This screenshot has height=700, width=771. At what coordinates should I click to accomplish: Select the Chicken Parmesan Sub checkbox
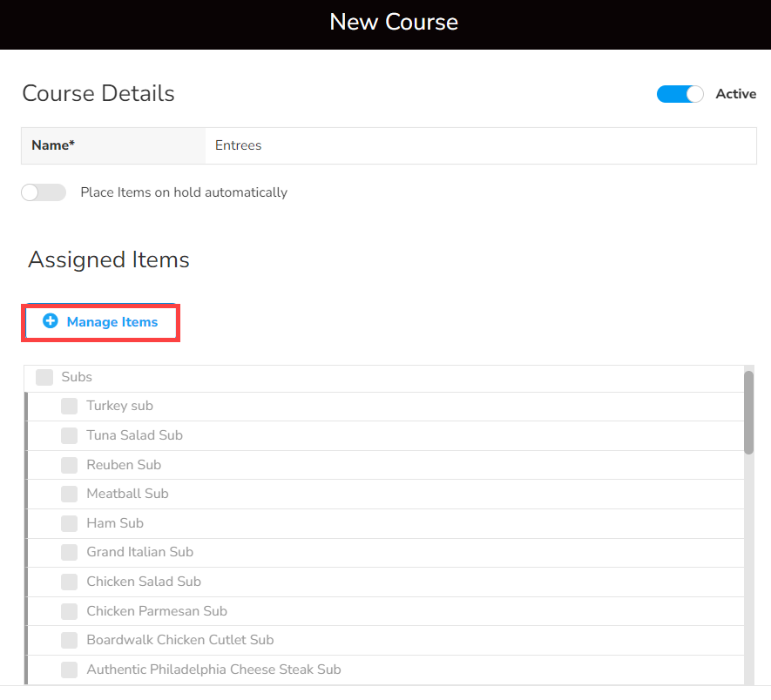click(70, 611)
